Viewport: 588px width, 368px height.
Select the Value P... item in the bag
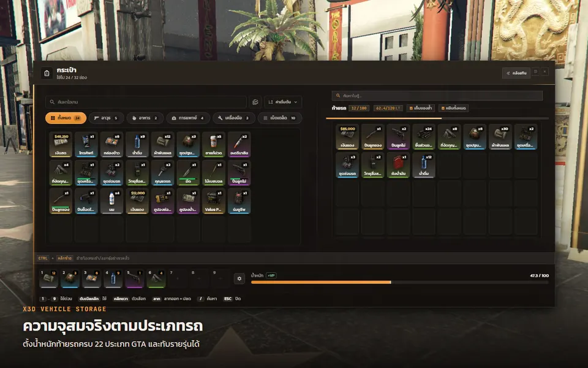pos(213,201)
